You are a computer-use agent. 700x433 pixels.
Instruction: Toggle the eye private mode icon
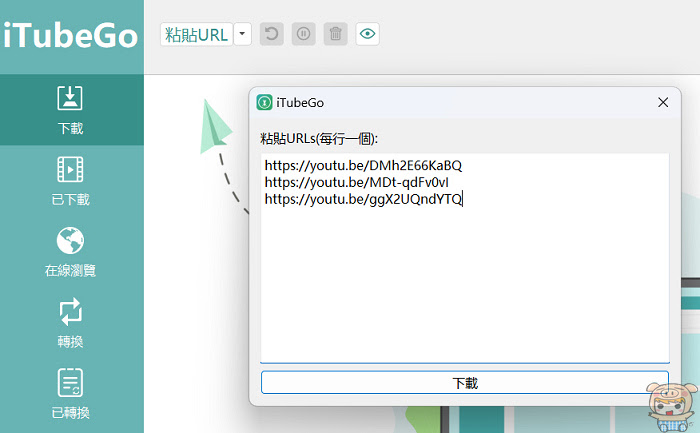[x=367, y=34]
